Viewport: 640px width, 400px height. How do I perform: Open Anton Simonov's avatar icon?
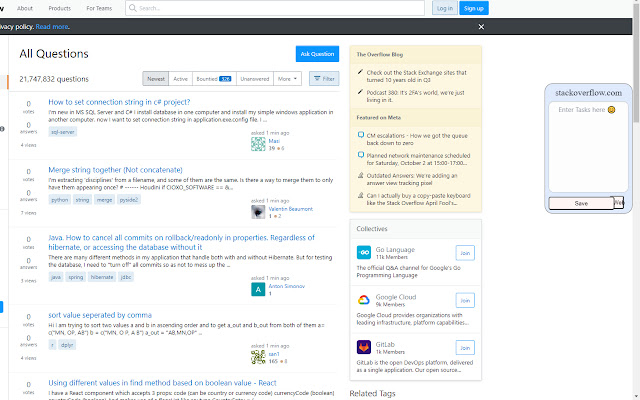[x=258, y=289]
